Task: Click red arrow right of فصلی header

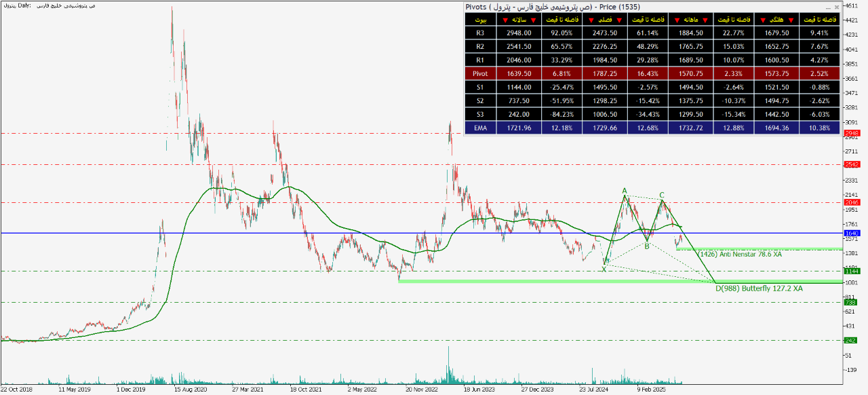Action: pos(620,20)
